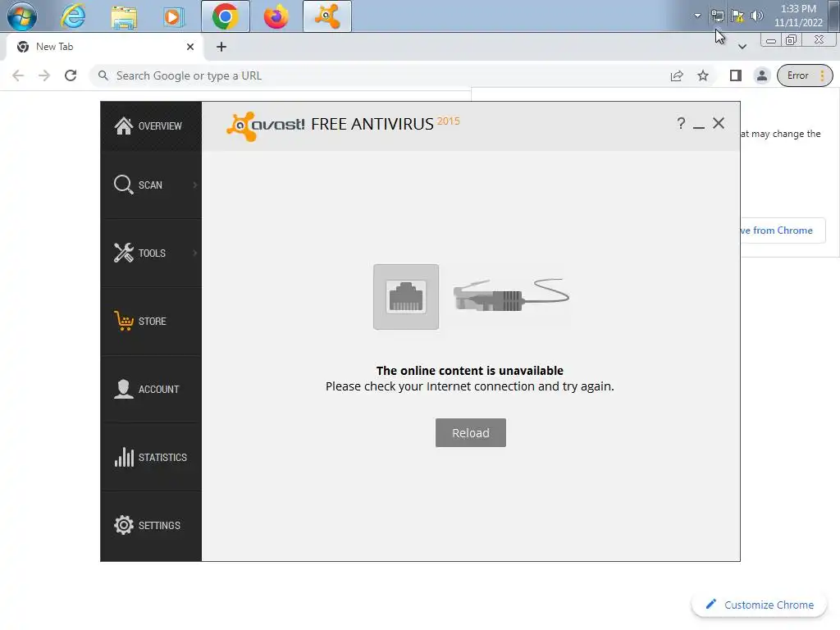Open Windows Media Player in taskbar

click(x=174, y=17)
